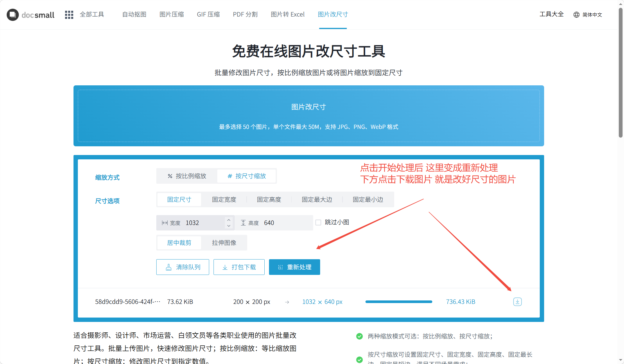Viewport: 624px width, 364px height.
Task: Go to 图片转 Excel tool
Action: pyautogui.click(x=288, y=15)
